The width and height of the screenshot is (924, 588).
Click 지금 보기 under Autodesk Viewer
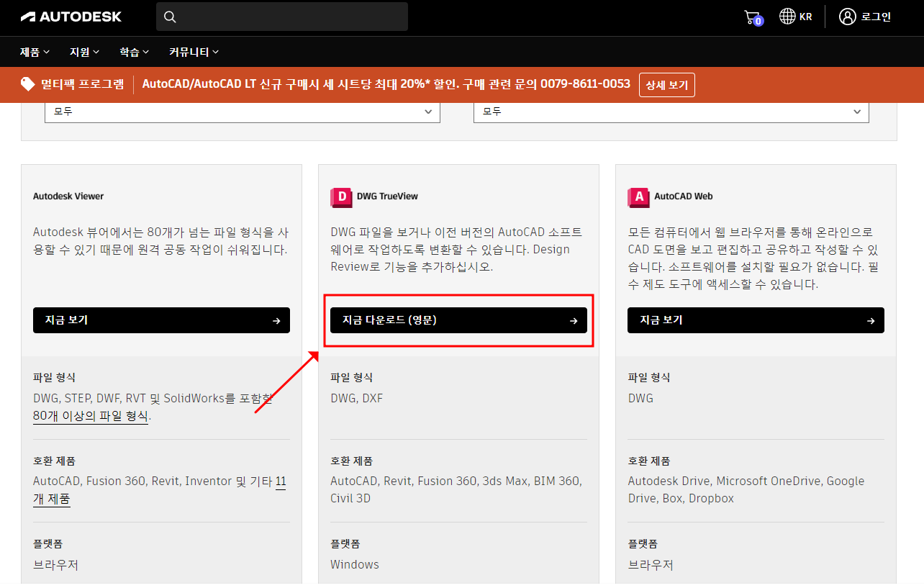click(161, 320)
